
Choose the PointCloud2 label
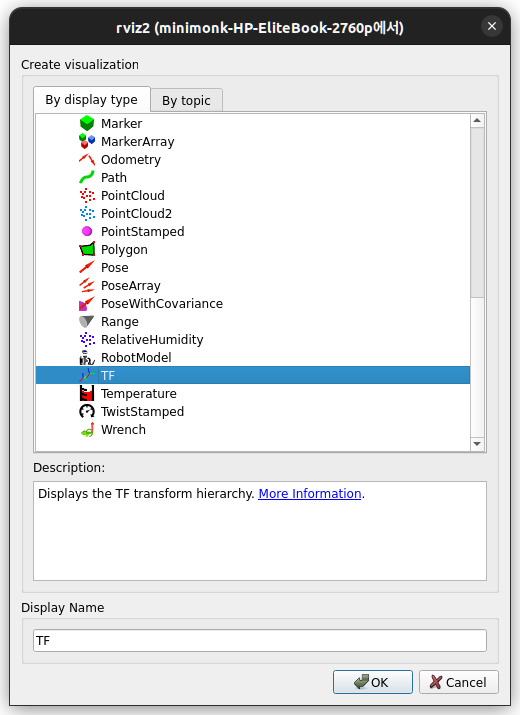(x=136, y=213)
